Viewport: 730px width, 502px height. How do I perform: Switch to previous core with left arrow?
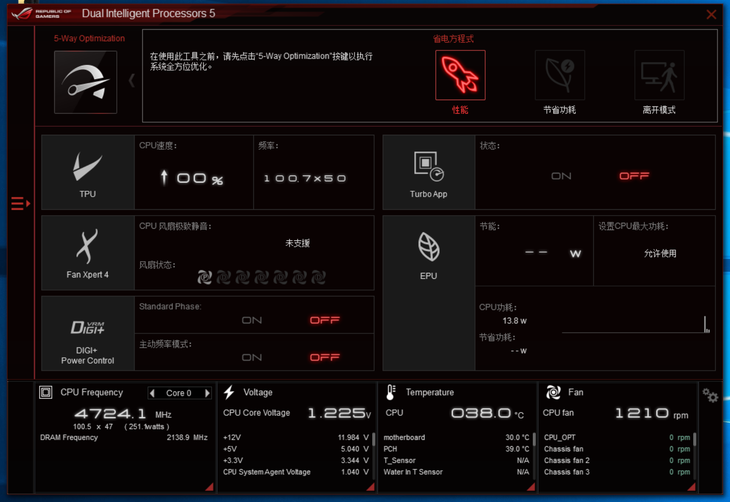pos(152,393)
